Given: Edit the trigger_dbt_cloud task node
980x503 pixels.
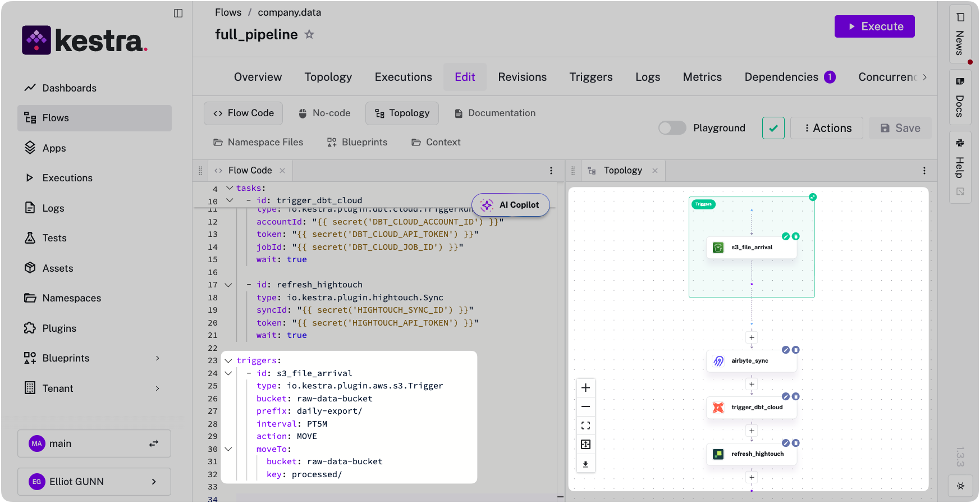Looking at the screenshot, I should click(x=786, y=396).
